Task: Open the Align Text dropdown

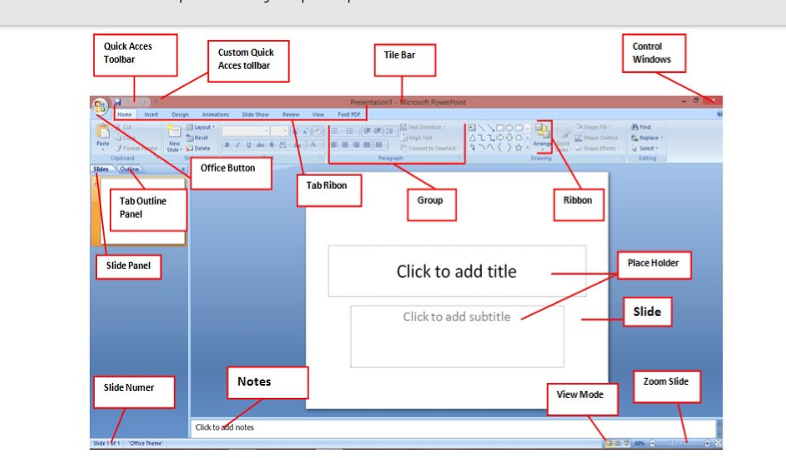Action: [418, 138]
